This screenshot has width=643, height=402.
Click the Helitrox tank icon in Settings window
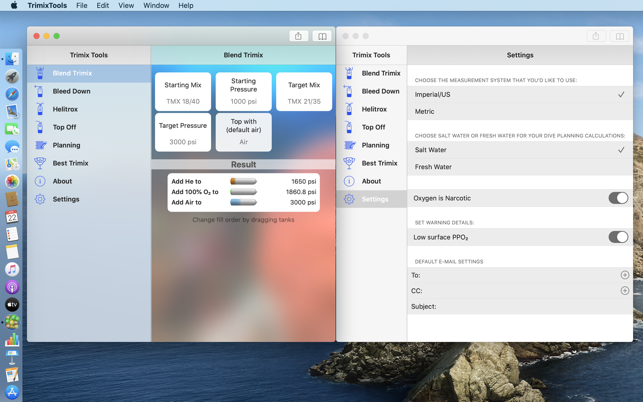tap(349, 109)
